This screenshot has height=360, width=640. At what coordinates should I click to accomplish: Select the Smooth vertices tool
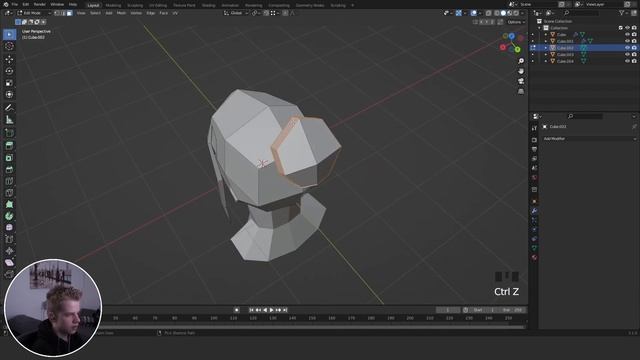[9, 228]
